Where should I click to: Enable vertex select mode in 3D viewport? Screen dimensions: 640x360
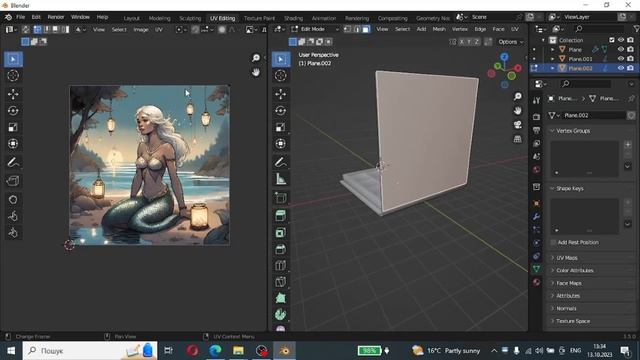coord(348,29)
